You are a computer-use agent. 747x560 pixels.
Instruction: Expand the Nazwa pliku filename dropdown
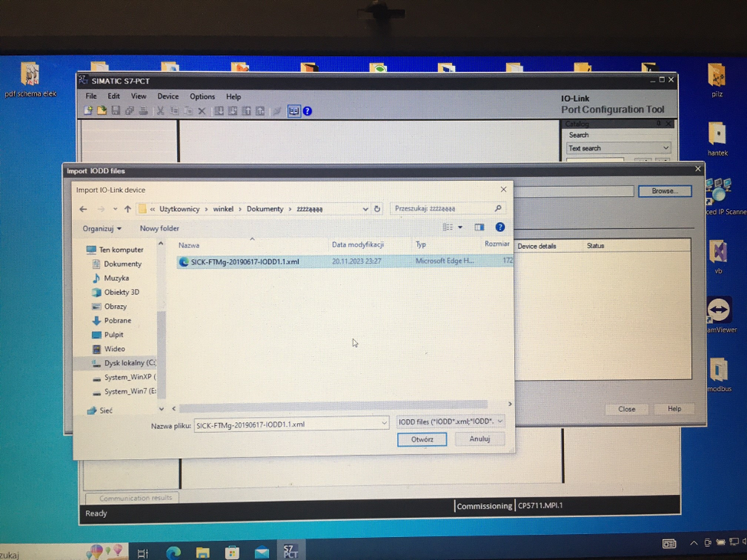(384, 423)
